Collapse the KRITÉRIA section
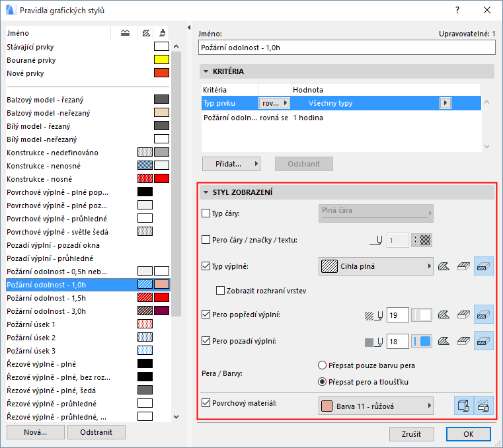The image size is (503, 448). (206, 71)
